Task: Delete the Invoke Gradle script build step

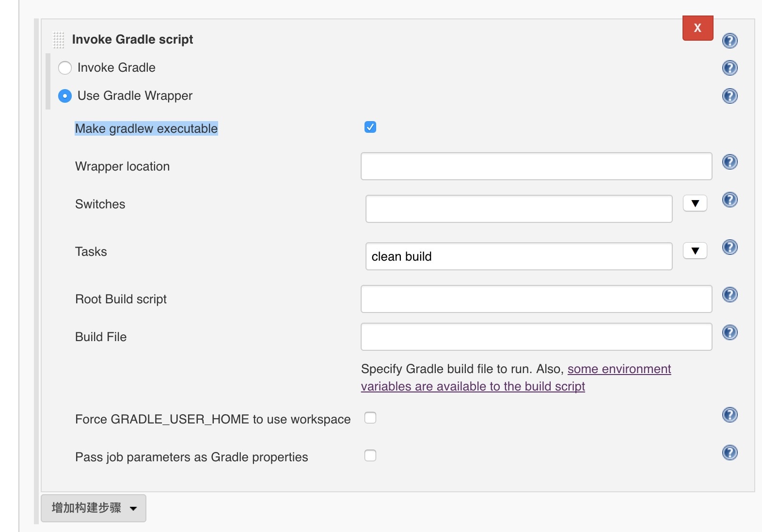Action: pos(698,28)
